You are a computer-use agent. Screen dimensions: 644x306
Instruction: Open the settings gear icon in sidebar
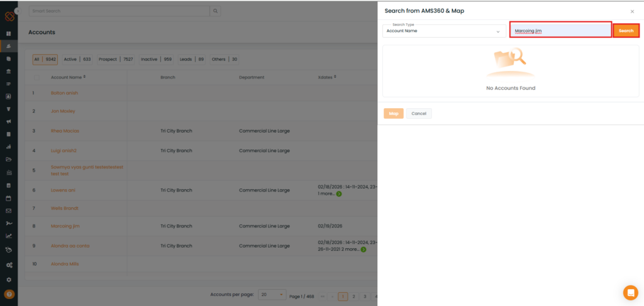pos(9,280)
